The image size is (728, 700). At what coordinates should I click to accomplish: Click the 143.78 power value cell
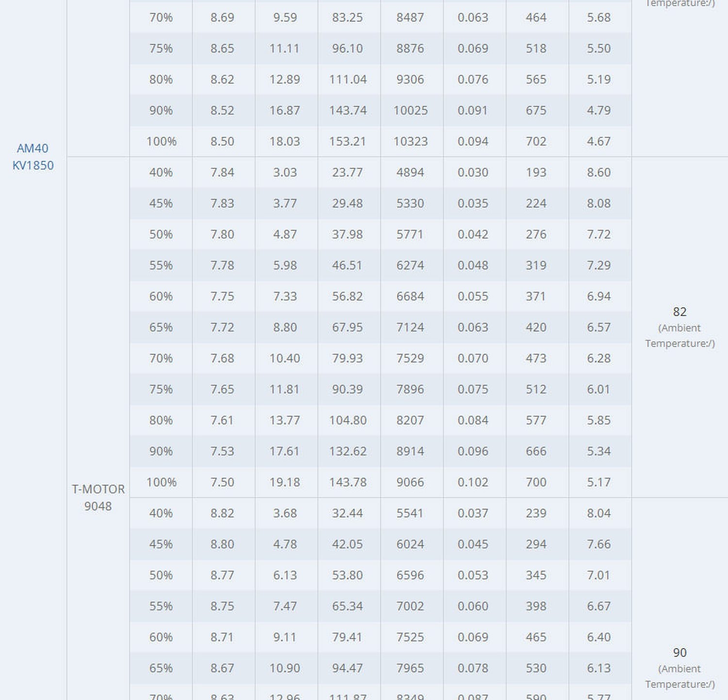347,482
